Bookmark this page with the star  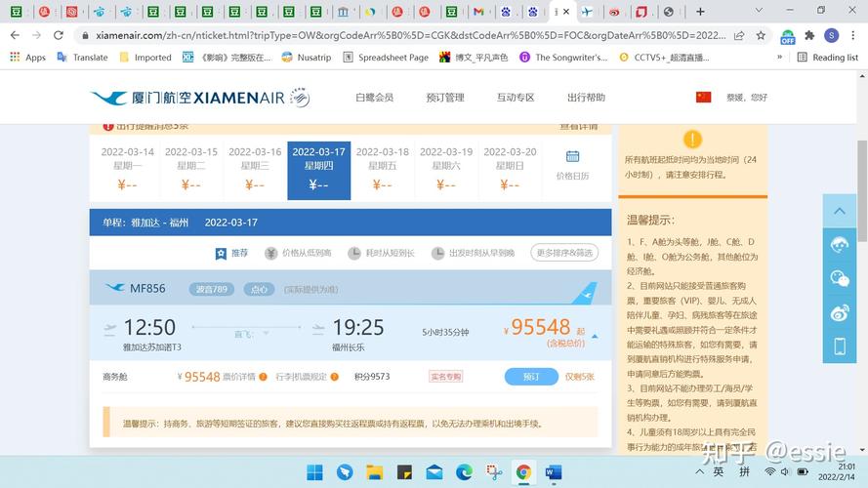tap(761, 35)
